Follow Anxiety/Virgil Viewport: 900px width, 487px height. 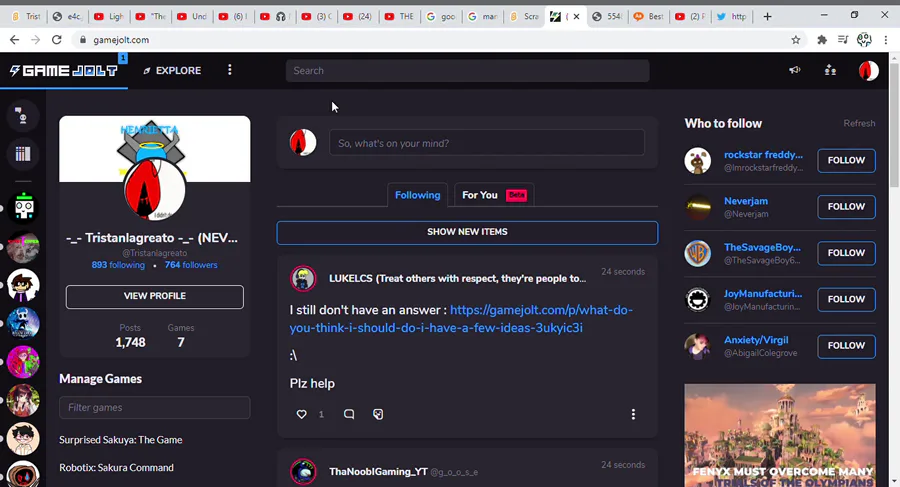(x=846, y=346)
